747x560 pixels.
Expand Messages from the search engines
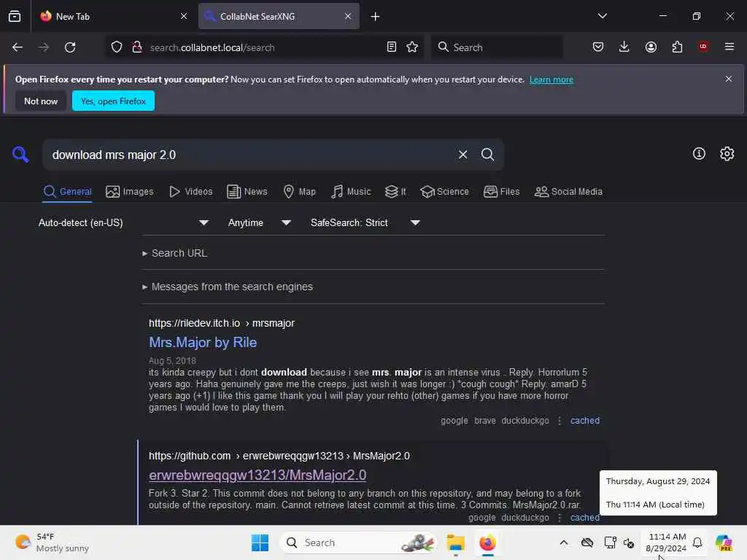pyautogui.click(x=228, y=287)
